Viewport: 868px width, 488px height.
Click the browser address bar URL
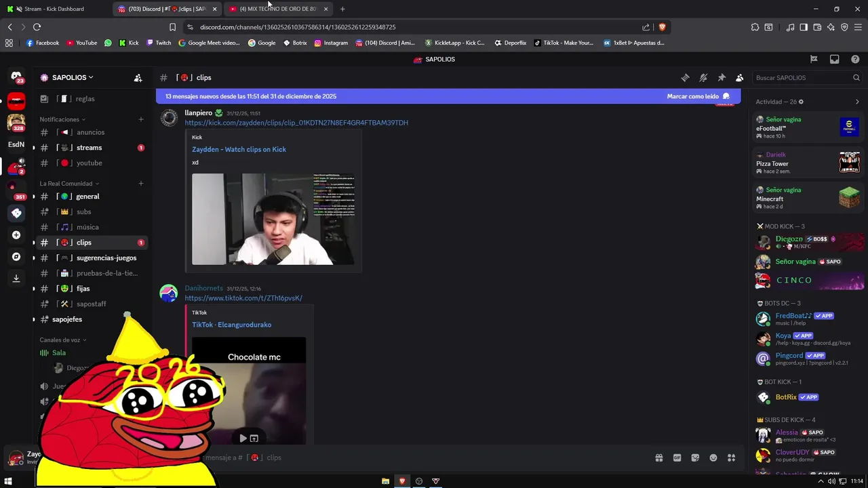(298, 27)
